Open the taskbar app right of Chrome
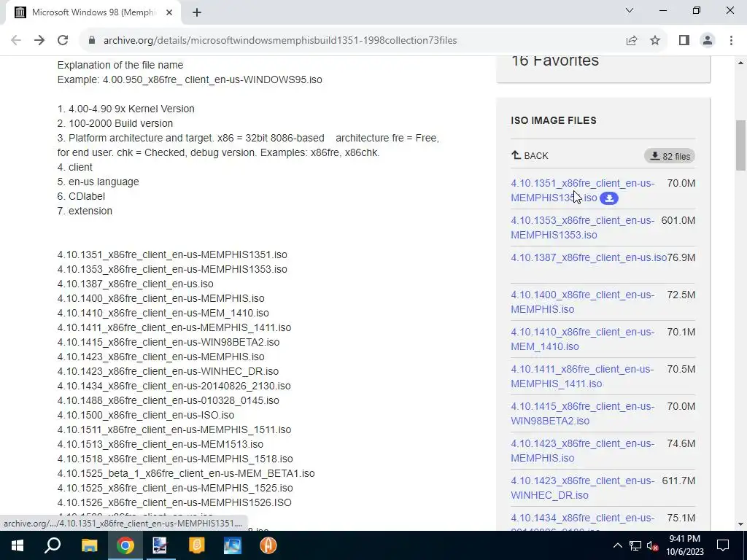This screenshot has height=560, width=747. [x=160, y=545]
